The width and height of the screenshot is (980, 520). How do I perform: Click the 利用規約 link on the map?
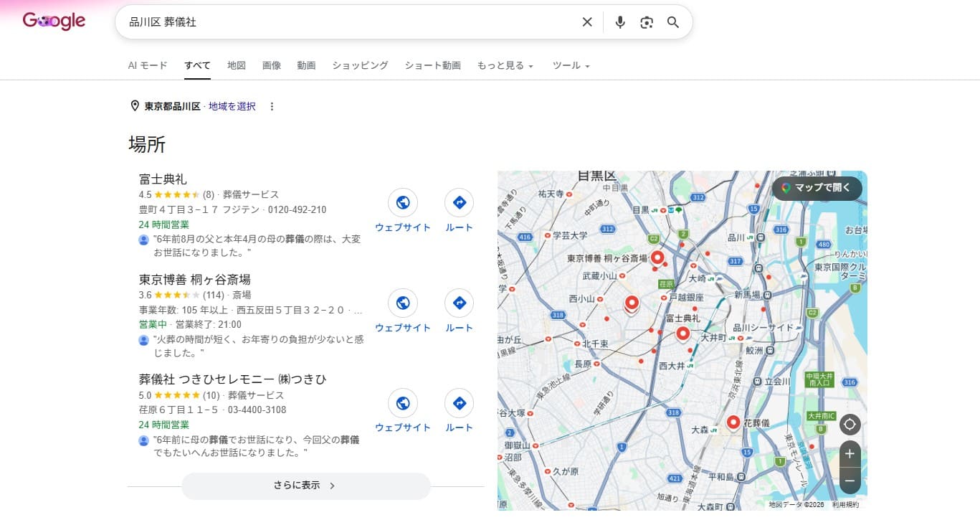click(x=845, y=505)
